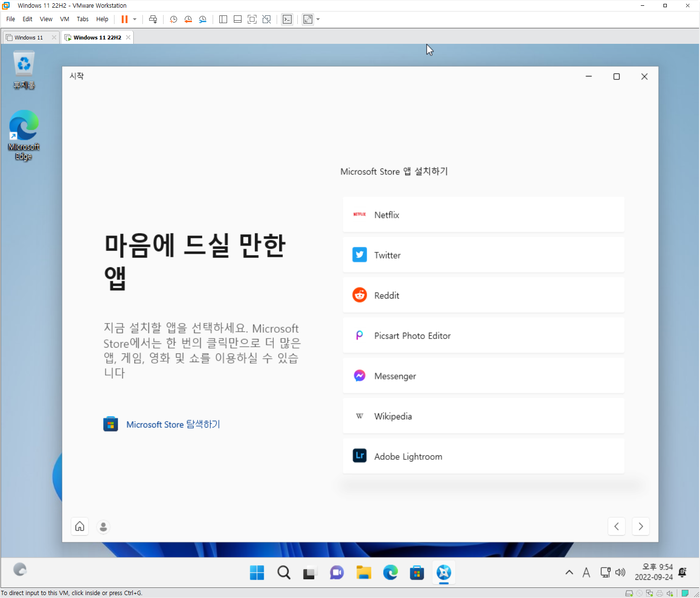The image size is (700, 598).
Task: Open Microsoft Store from the taskbar
Action: coord(417,572)
